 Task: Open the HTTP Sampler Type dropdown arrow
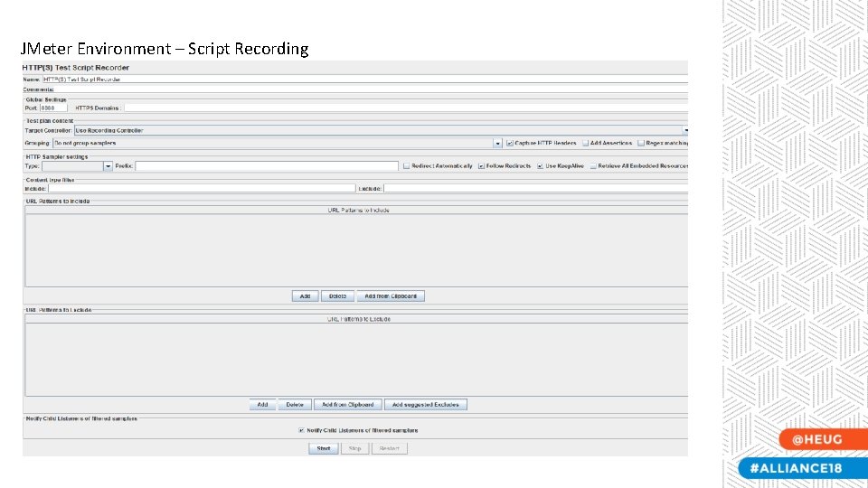pos(108,166)
